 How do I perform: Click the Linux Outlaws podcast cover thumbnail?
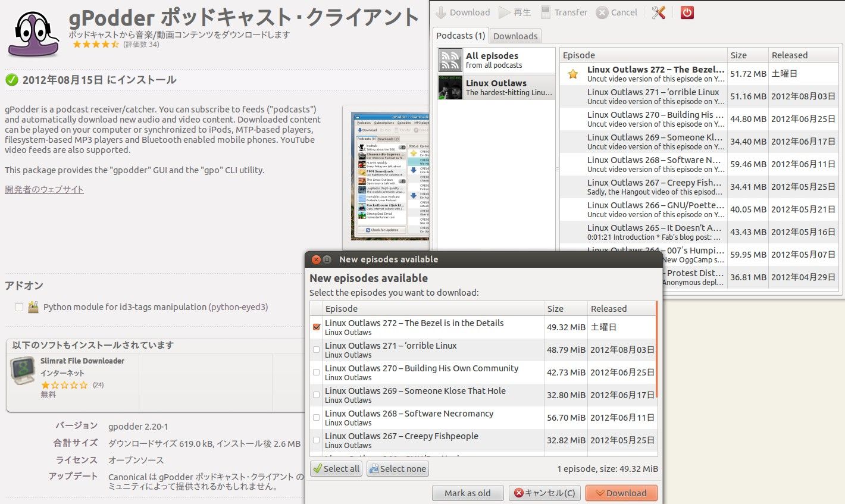pyautogui.click(x=450, y=87)
